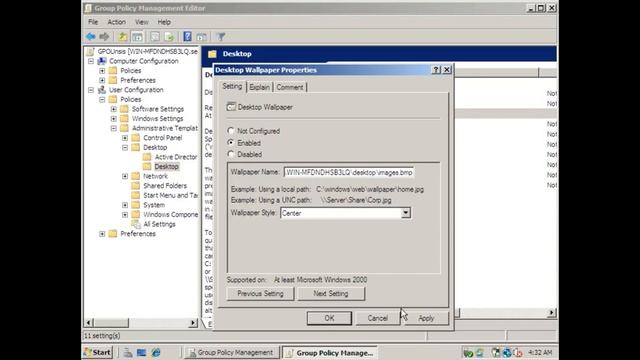Click the blue desktop icon in quick launch
640x360 pixels.
coord(141,352)
